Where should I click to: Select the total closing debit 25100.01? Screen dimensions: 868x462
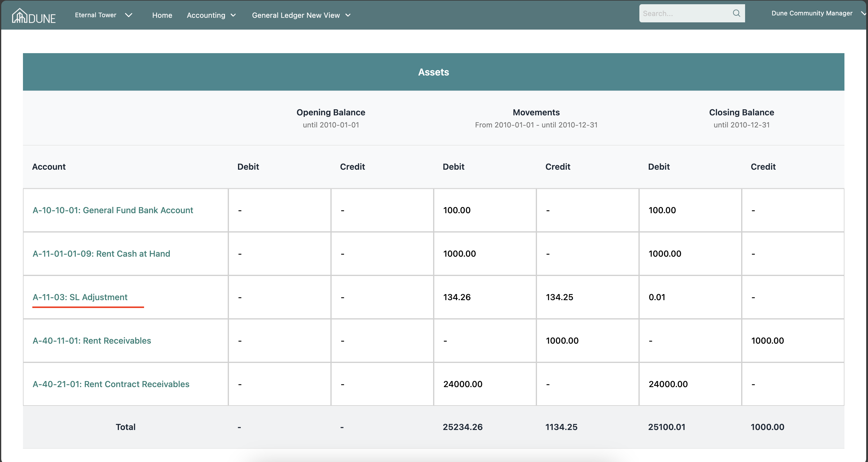pos(667,427)
